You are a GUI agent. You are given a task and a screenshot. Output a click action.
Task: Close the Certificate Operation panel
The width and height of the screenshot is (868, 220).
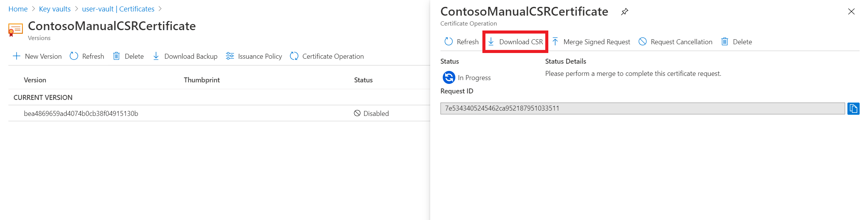coord(851,12)
